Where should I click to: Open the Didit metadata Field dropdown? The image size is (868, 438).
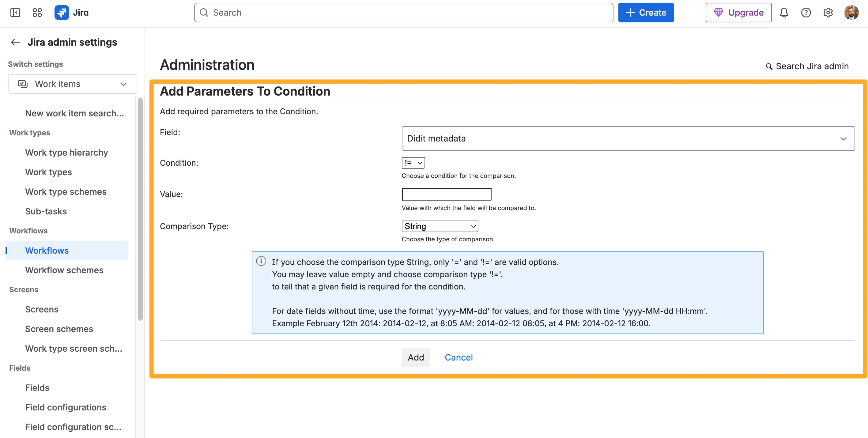[x=628, y=138]
